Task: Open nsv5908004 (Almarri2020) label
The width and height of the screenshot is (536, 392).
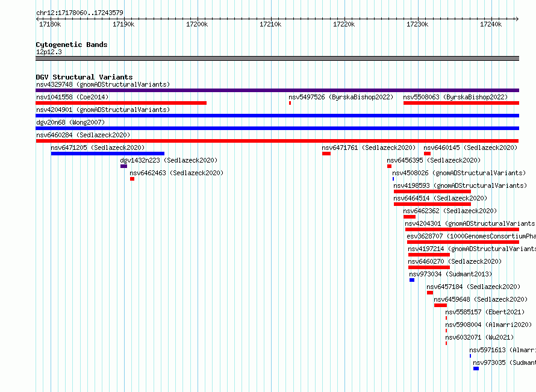Action: click(x=488, y=325)
